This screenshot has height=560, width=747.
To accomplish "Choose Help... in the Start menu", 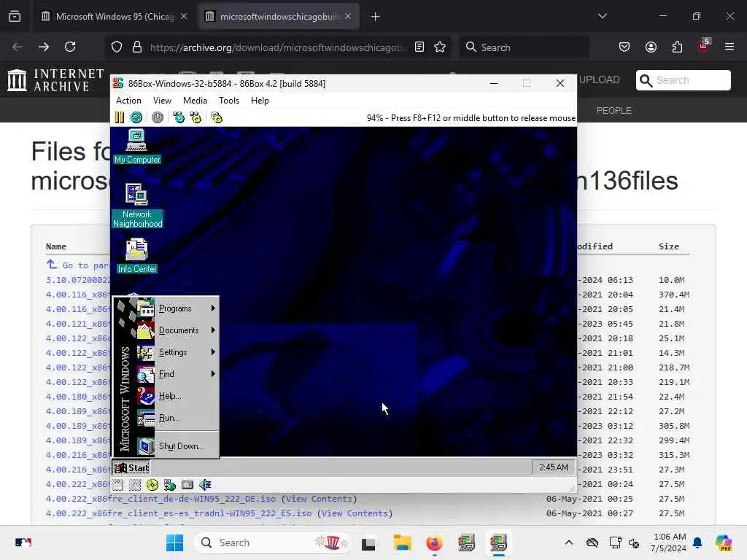I will pos(177,396).
